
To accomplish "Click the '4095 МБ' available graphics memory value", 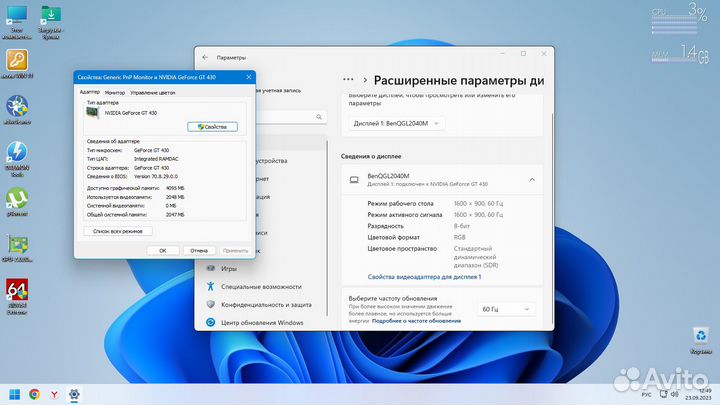I will coord(175,188).
